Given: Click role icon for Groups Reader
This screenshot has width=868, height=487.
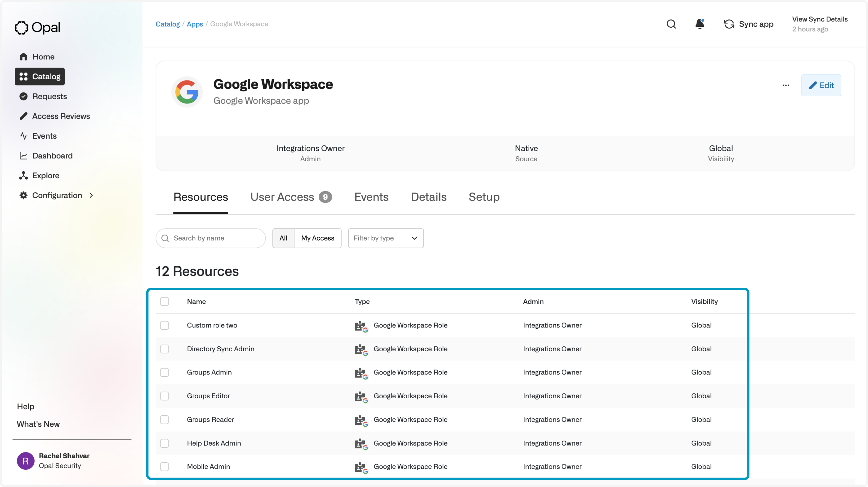Looking at the screenshot, I should coord(361,420).
